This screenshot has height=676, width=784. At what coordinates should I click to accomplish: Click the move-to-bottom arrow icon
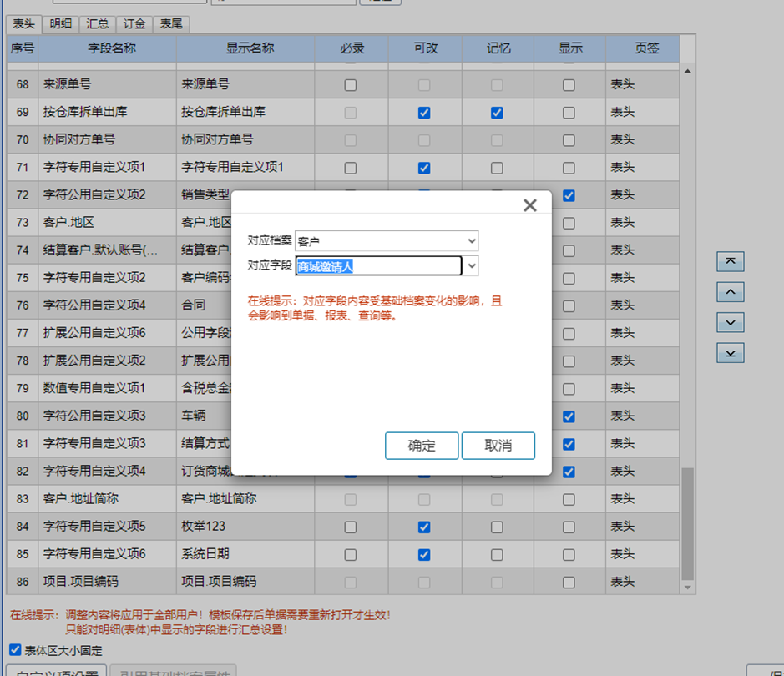(730, 353)
